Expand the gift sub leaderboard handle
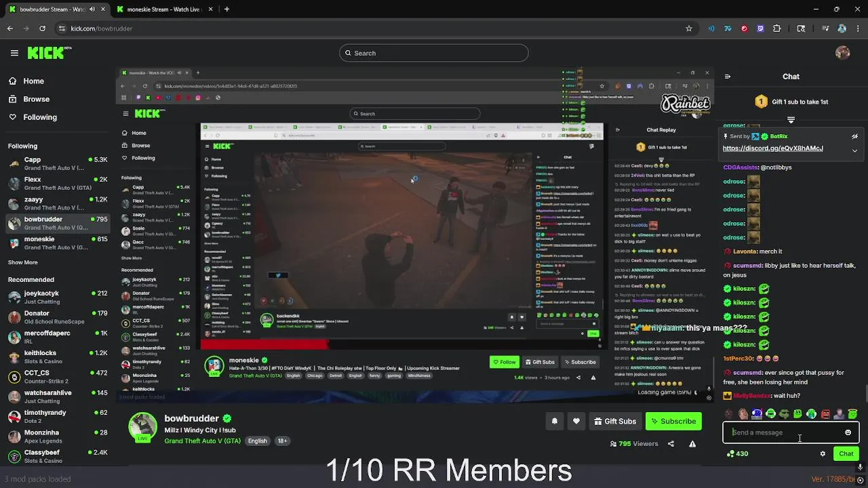The width and height of the screenshot is (868, 488). [791, 120]
